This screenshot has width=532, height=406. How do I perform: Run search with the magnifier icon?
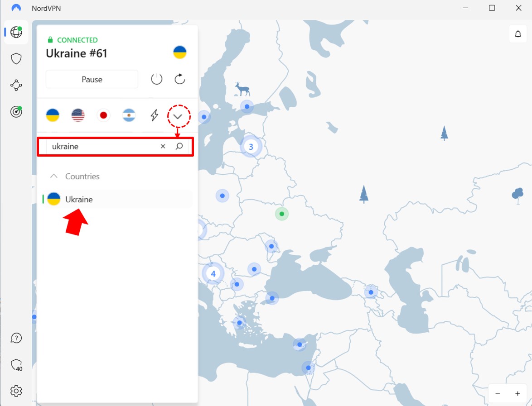coord(179,146)
